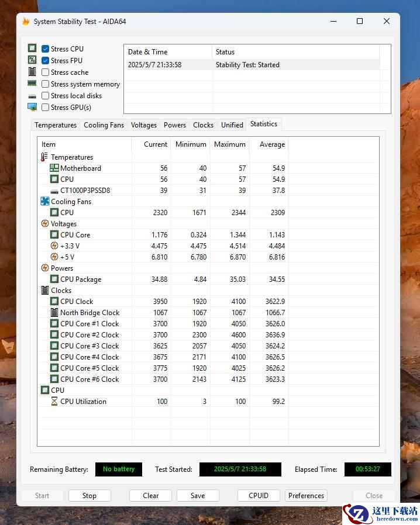Viewport: 420px width, 525px height.
Task: Click the Save button
Action: coord(198,496)
